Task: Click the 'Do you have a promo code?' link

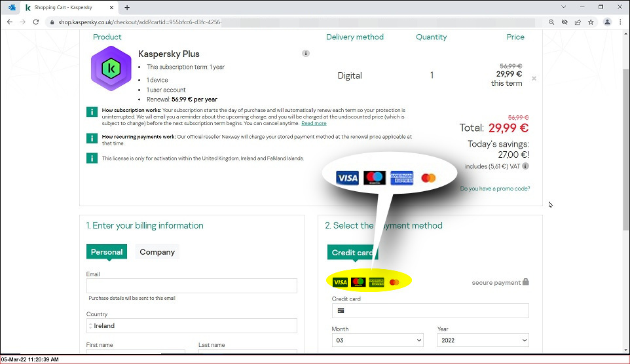Action: pos(495,189)
